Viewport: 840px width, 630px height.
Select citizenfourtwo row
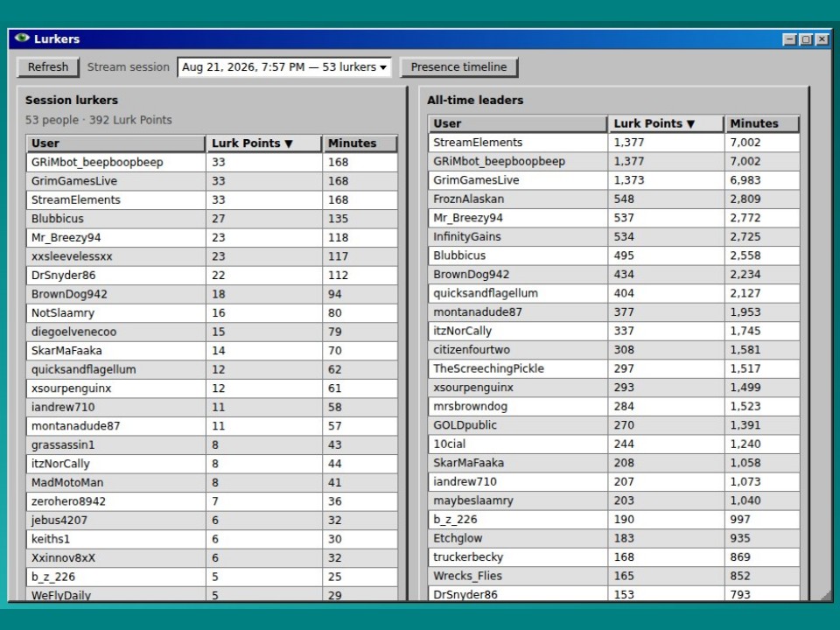tap(614, 349)
